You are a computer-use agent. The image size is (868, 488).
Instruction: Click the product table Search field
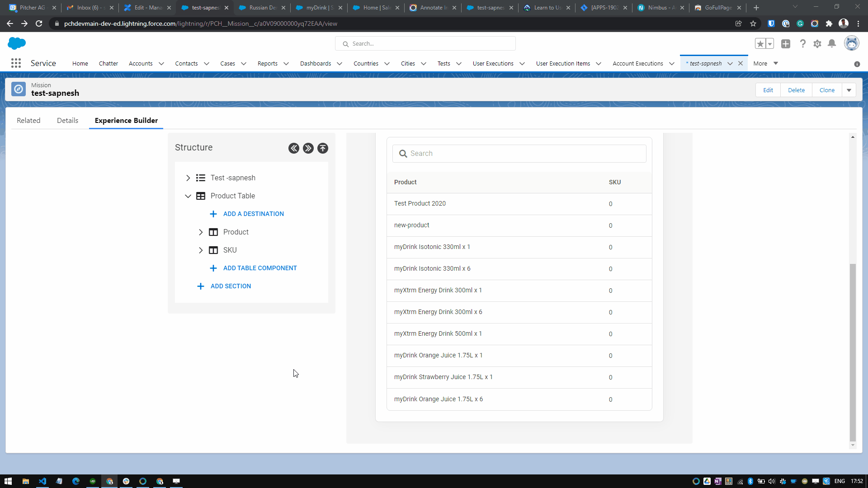coord(519,154)
